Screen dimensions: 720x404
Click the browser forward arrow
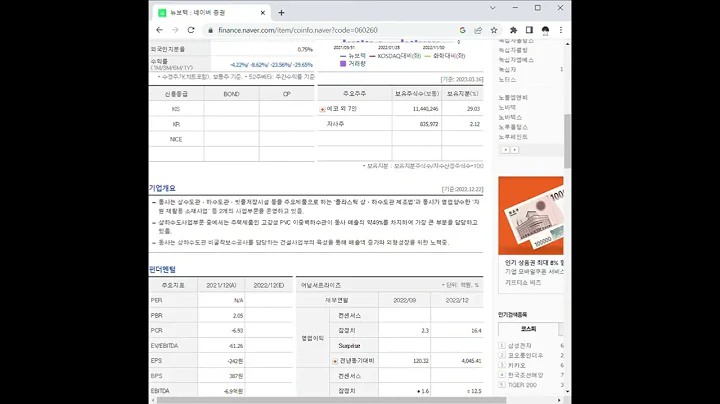click(175, 30)
